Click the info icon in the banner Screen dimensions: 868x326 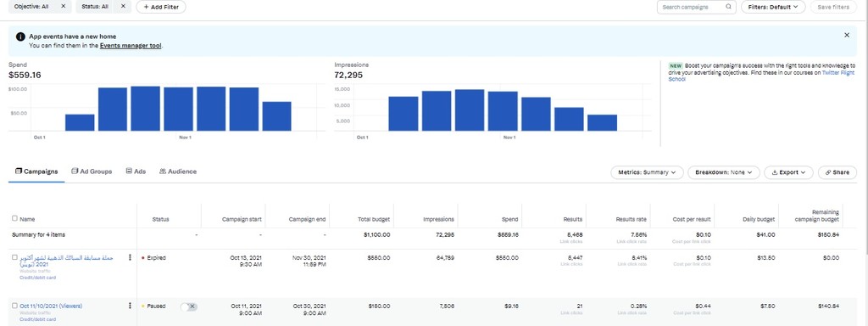(20, 37)
